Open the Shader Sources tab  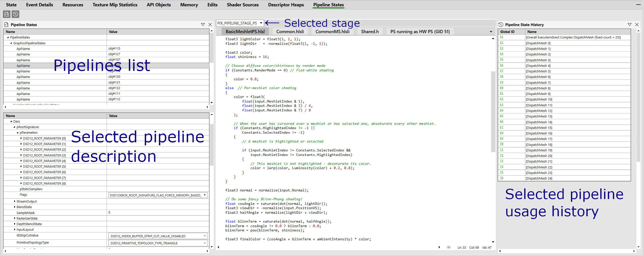click(243, 5)
